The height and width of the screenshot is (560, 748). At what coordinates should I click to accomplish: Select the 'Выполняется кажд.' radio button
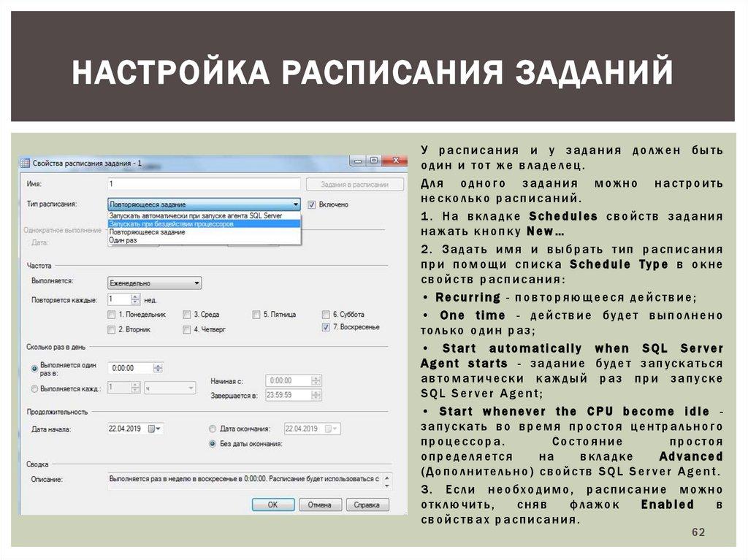pos(34,388)
